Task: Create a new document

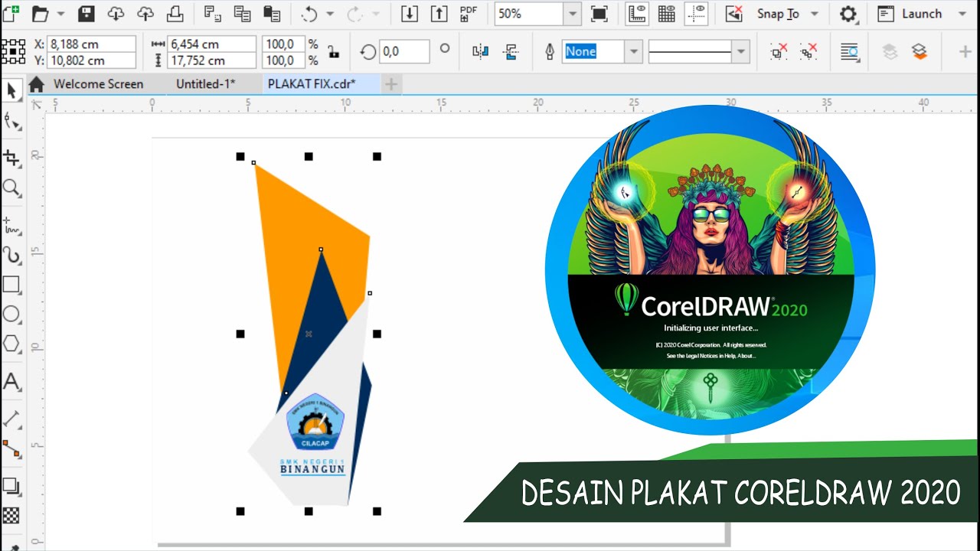Action: coord(11,13)
